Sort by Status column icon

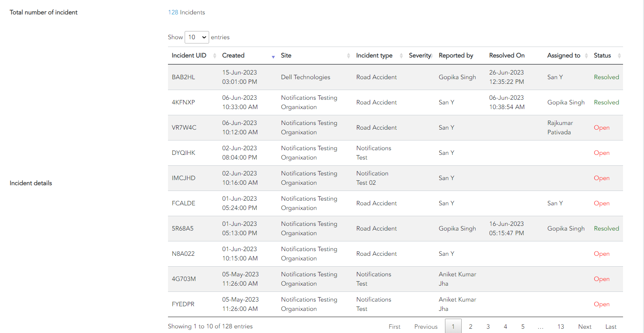619,56
